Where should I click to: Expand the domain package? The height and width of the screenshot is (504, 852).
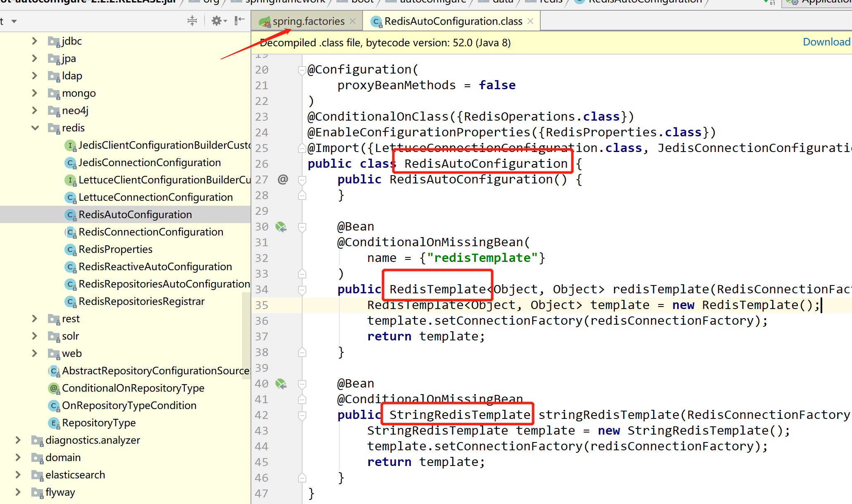[18, 457]
